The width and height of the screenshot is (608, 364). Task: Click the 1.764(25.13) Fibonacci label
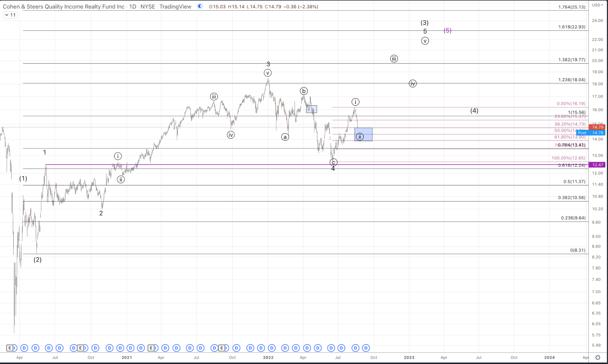point(572,7)
